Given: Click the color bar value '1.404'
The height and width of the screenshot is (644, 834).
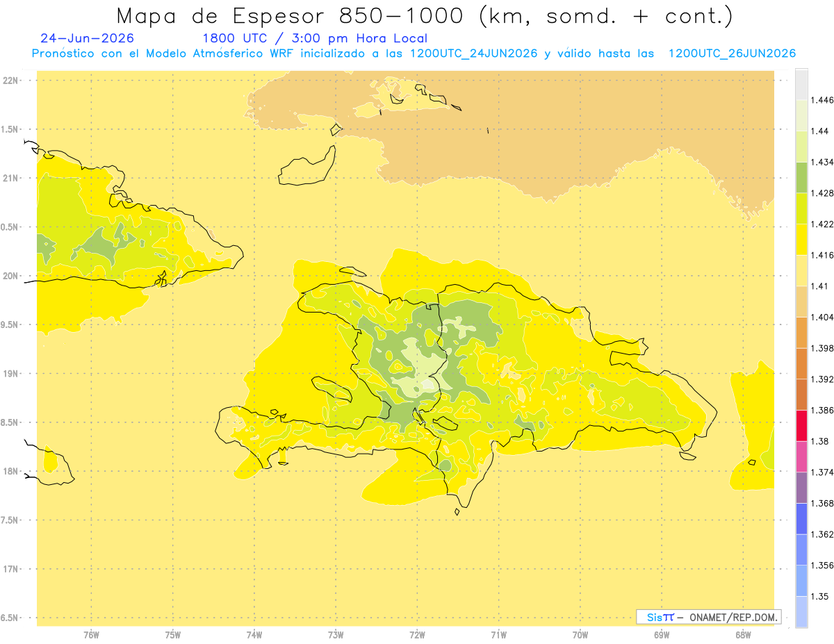Looking at the screenshot, I should point(822,317).
